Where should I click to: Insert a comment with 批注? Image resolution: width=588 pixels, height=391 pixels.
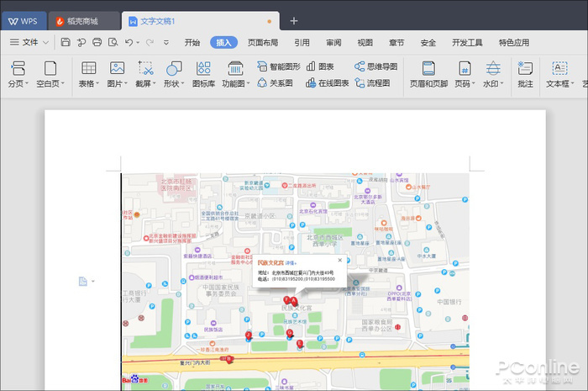tap(525, 74)
